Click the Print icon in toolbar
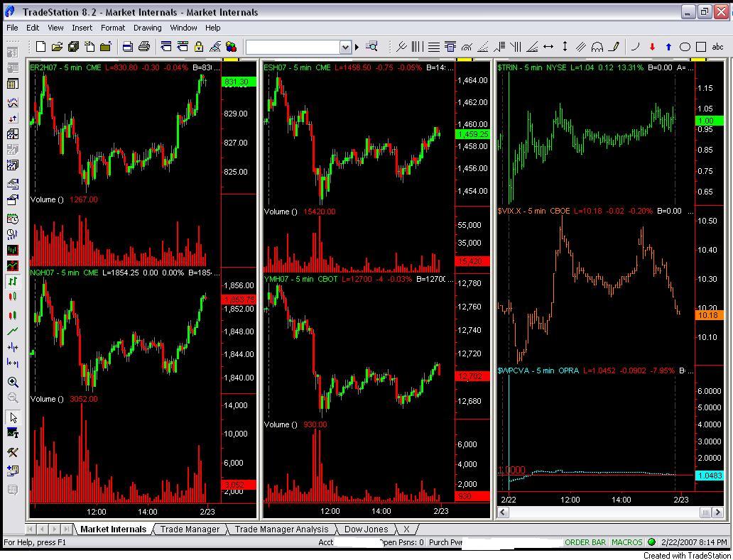Viewport: 733px width, 560px height. (144, 46)
